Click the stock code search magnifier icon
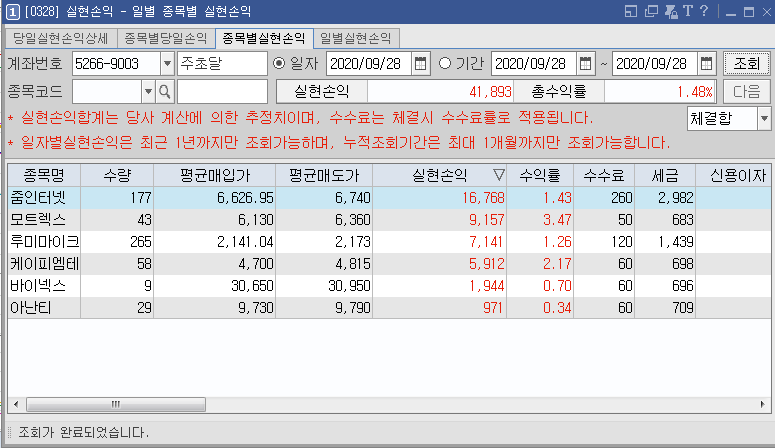 coord(165,91)
